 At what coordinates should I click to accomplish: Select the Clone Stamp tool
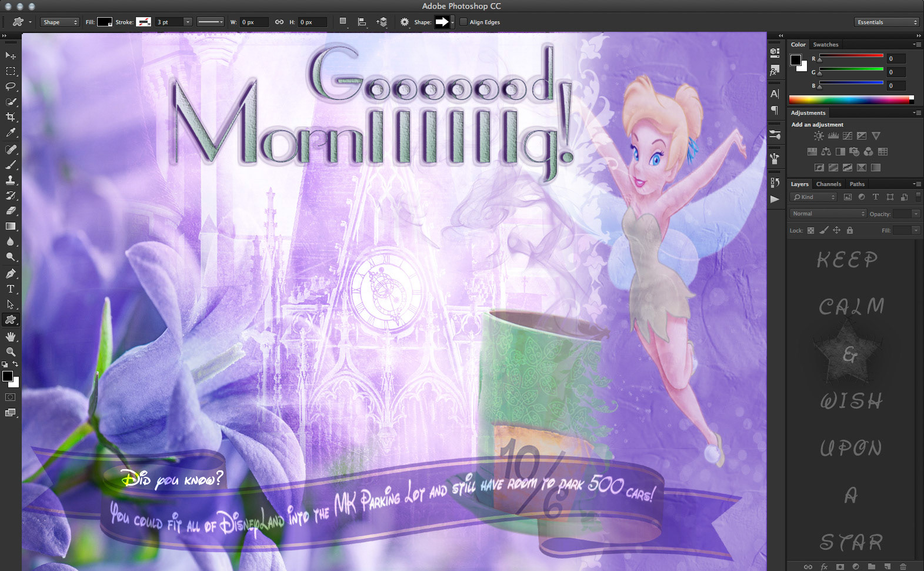click(x=10, y=180)
